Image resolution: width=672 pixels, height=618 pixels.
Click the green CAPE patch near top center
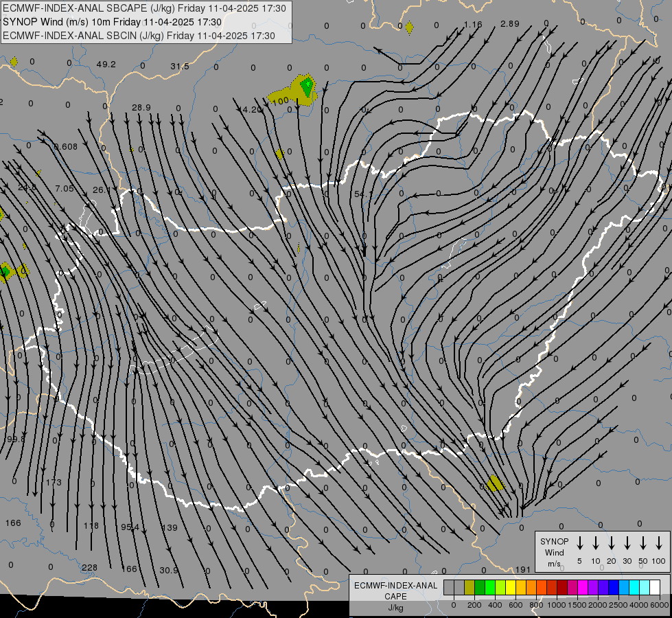click(x=307, y=85)
